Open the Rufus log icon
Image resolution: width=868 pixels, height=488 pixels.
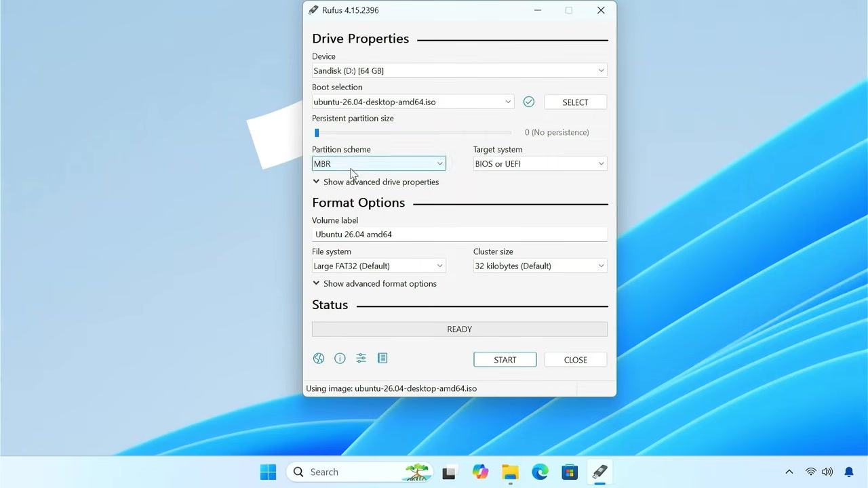[x=382, y=359]
